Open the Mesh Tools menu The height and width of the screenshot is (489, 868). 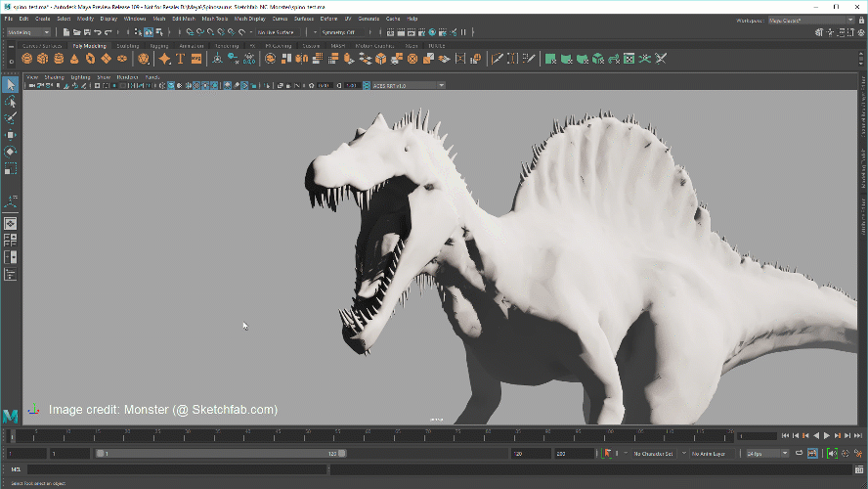[x=214, y=19]
